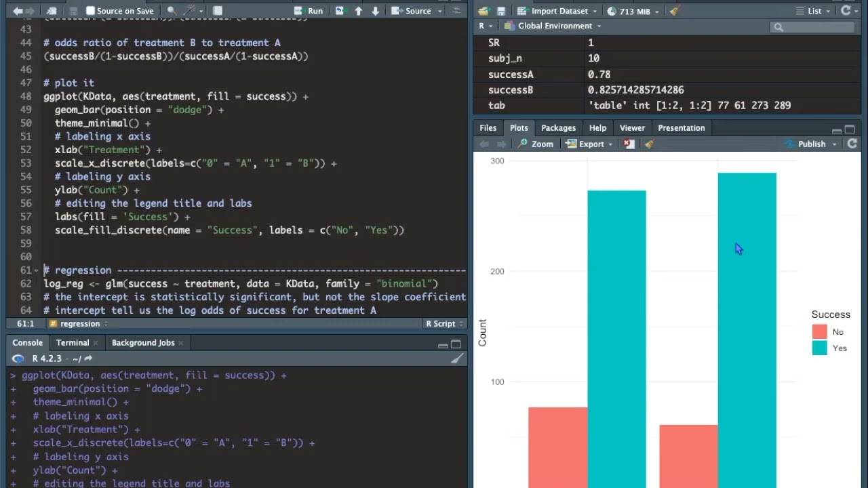Re-run previous code region icon
This screenshot has height=488, width=868.
tap(340, 11)
